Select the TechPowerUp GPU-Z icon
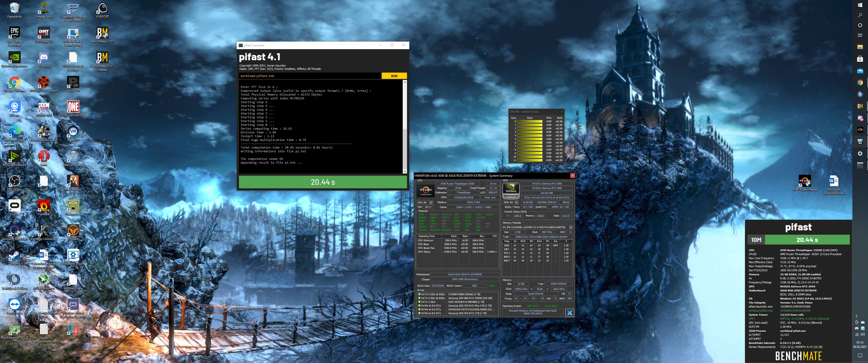 [x=14, y=331]
